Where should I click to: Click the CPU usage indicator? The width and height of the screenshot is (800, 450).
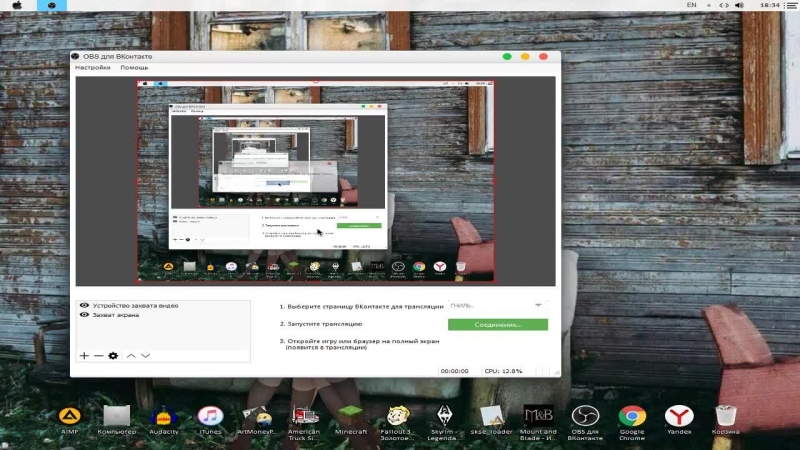[x=503, y=371]
